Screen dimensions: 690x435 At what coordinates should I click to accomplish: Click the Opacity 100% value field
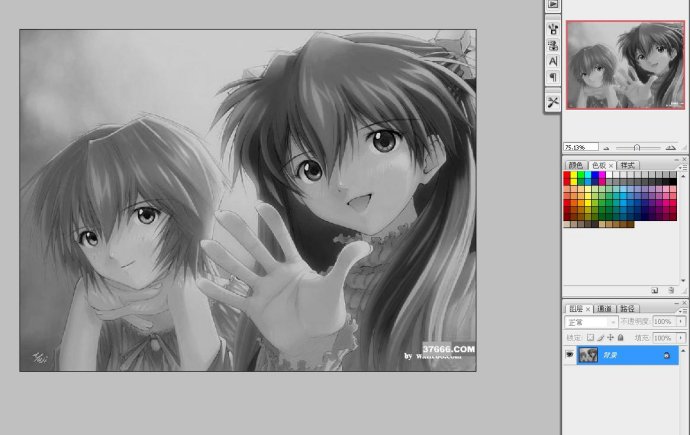(664, 321)
